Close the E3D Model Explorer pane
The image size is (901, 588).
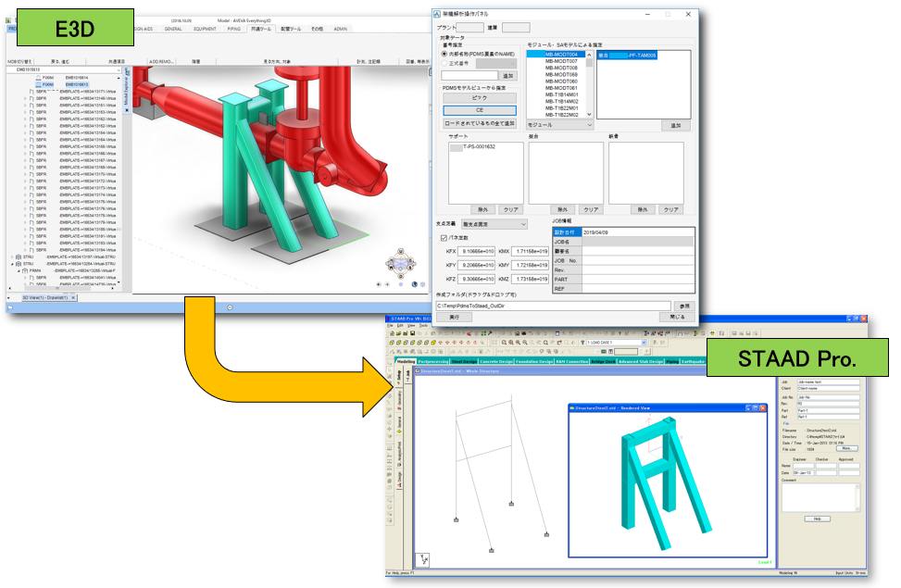pos(127,110)
